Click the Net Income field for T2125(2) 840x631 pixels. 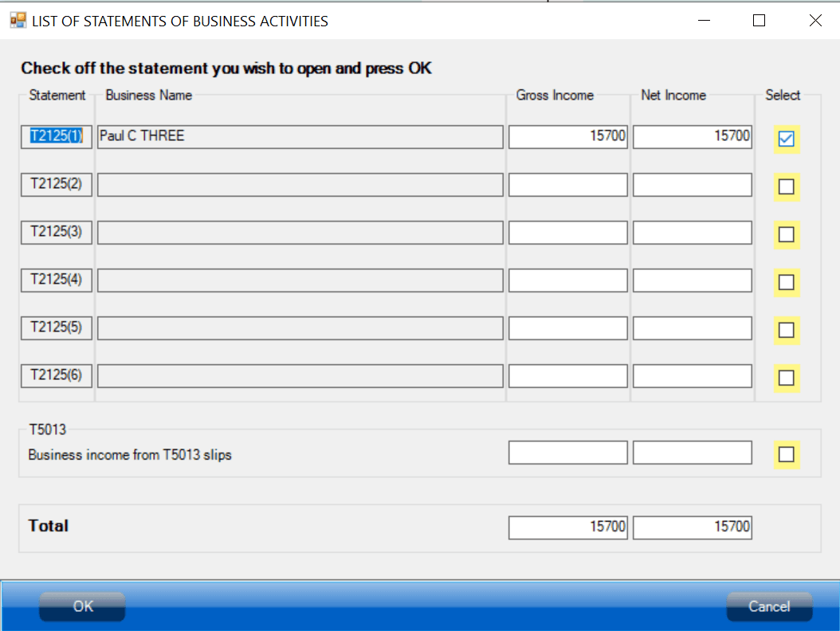point(691,184)
